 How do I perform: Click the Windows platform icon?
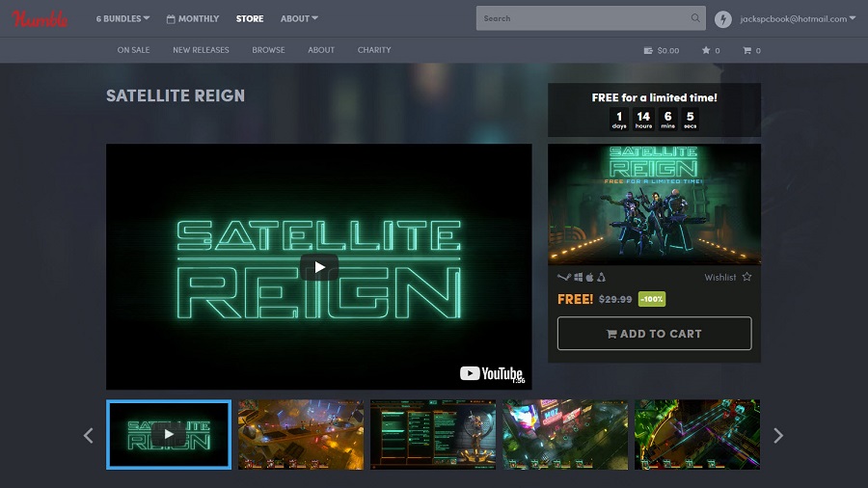click(579, 277)
